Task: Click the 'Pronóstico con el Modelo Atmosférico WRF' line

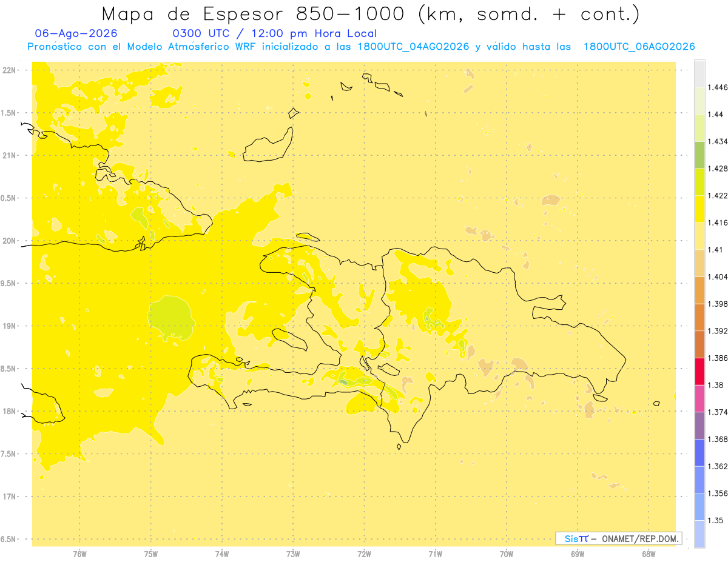Action: (x=360, y=47)
